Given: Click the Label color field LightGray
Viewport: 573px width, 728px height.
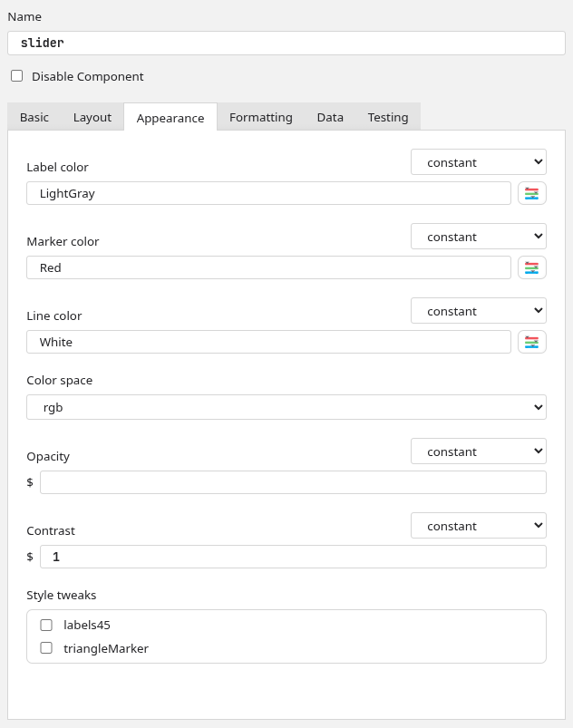Looking at the screenshot, I should (x=268, y=193).
